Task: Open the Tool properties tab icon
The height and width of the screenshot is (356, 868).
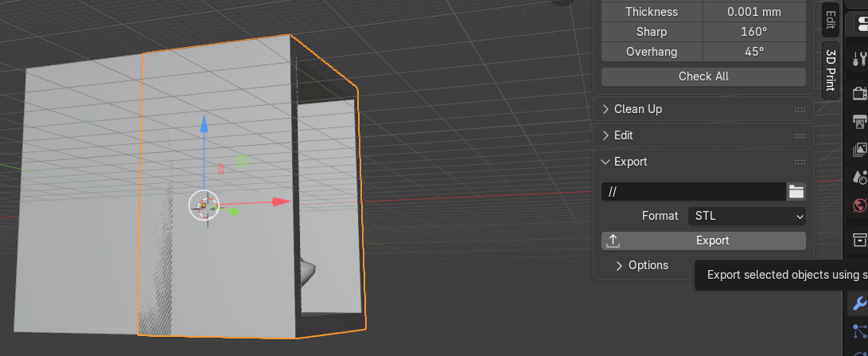Action: click(x=859, y=57)
